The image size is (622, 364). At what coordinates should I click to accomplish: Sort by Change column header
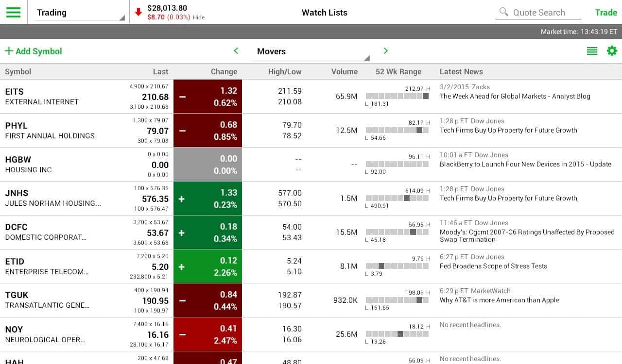pyautogui.click(x=224, y=71)
